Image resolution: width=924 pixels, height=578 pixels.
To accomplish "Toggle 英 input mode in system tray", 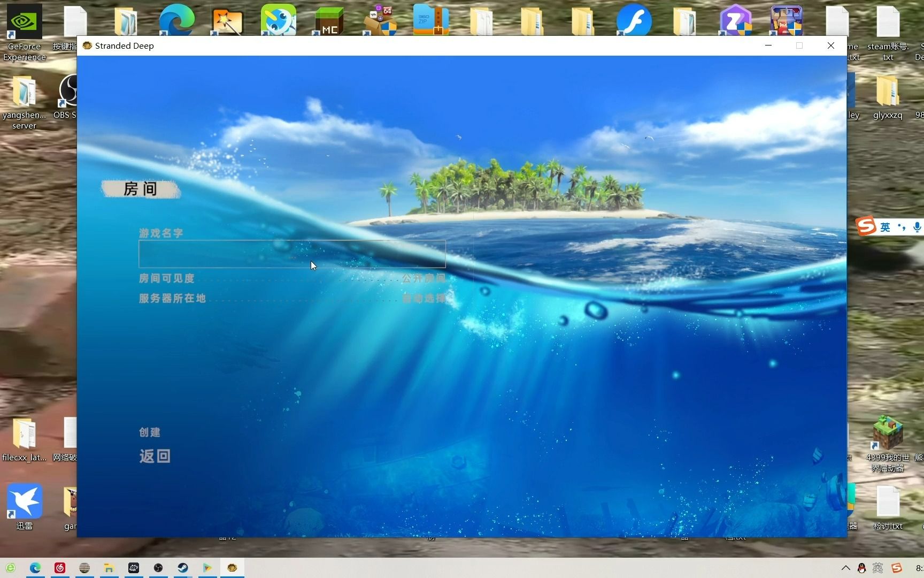I will pyautogui.click(x=877, y=568).
